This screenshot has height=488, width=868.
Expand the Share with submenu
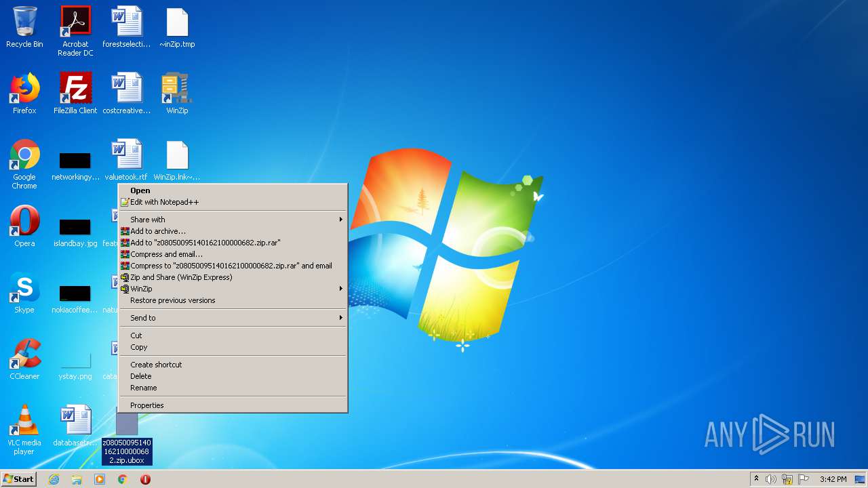233,220
